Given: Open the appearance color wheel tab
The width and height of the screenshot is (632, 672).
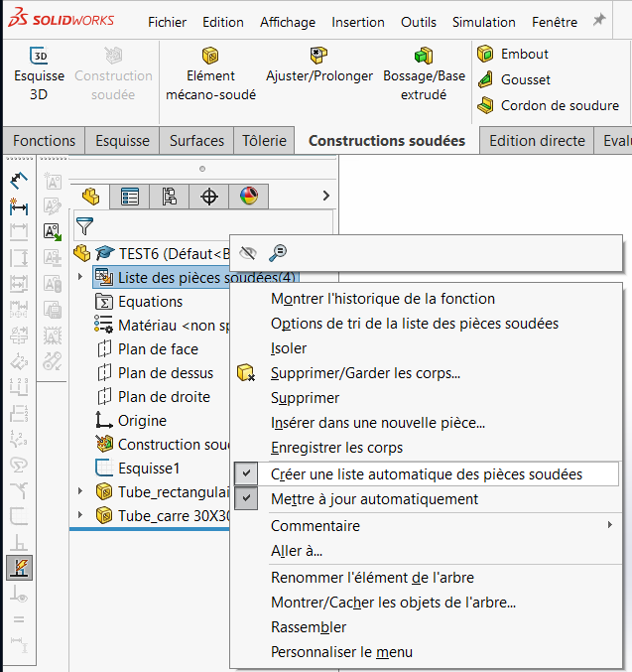Looking at the screenshot, I should 248,197.
